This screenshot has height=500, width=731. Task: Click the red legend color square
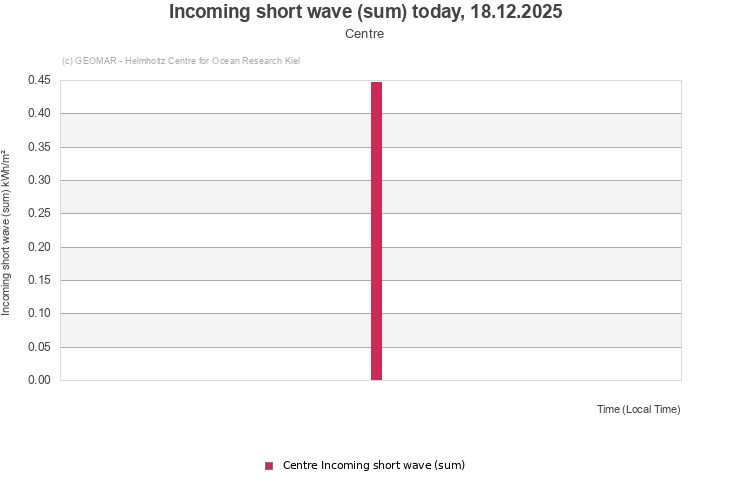point(269,466)
